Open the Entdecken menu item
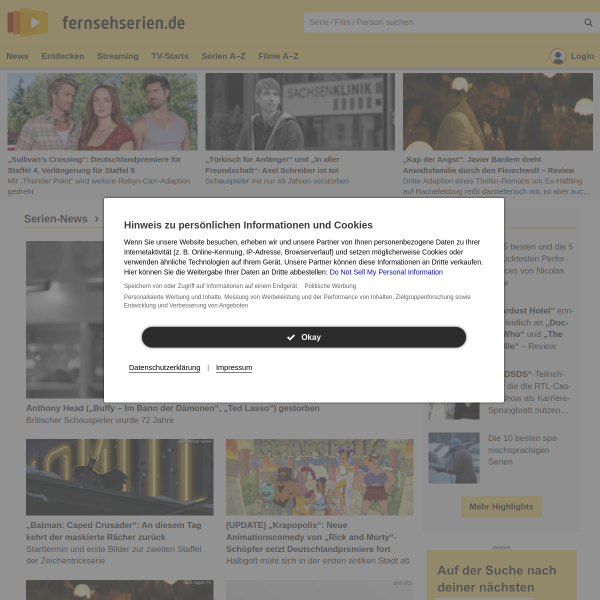Screen dimensions: 600x600 click(x=63, y=56)
